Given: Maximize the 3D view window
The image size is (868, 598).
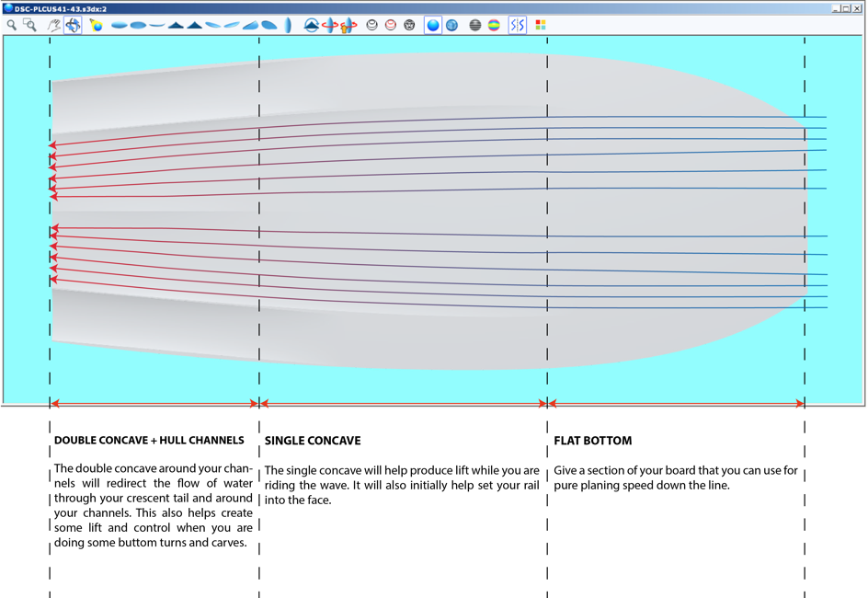Looking at the screenshot, I should click(x=846, y=8).
